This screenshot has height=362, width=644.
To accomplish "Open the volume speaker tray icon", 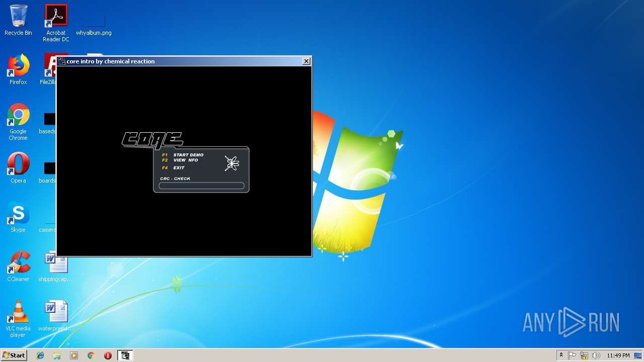I will point(596,355).
